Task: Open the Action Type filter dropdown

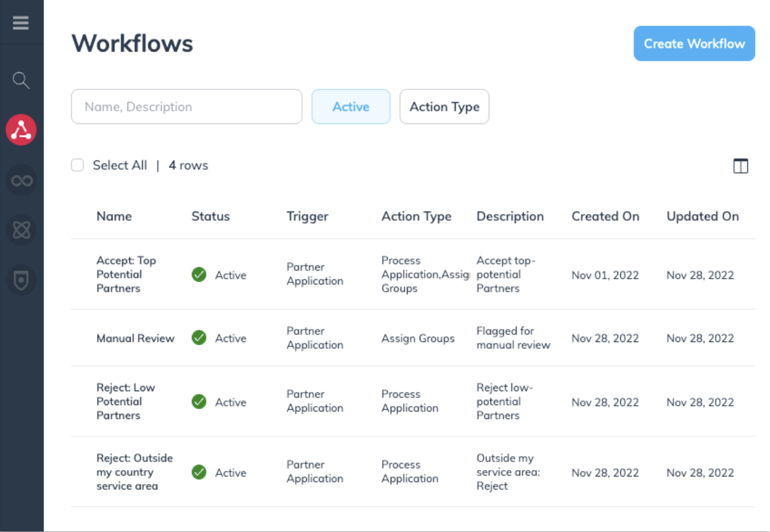Action: coord(444,107)
